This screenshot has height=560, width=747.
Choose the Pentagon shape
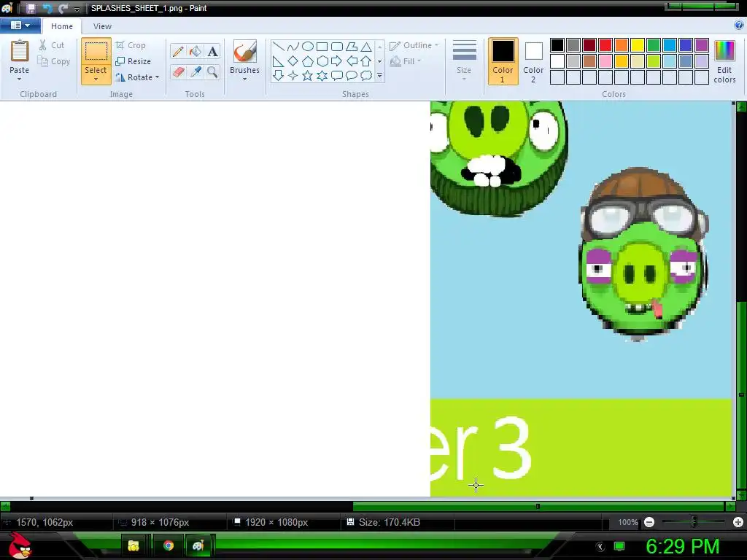308,61
